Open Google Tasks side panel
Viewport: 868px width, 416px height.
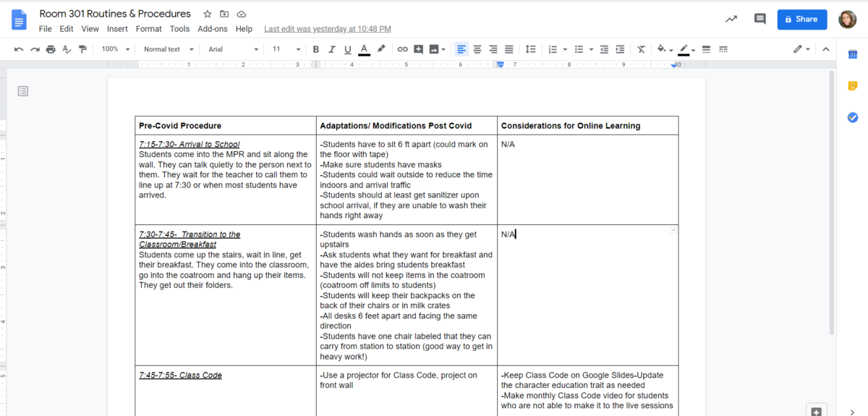tap(852, 117)
